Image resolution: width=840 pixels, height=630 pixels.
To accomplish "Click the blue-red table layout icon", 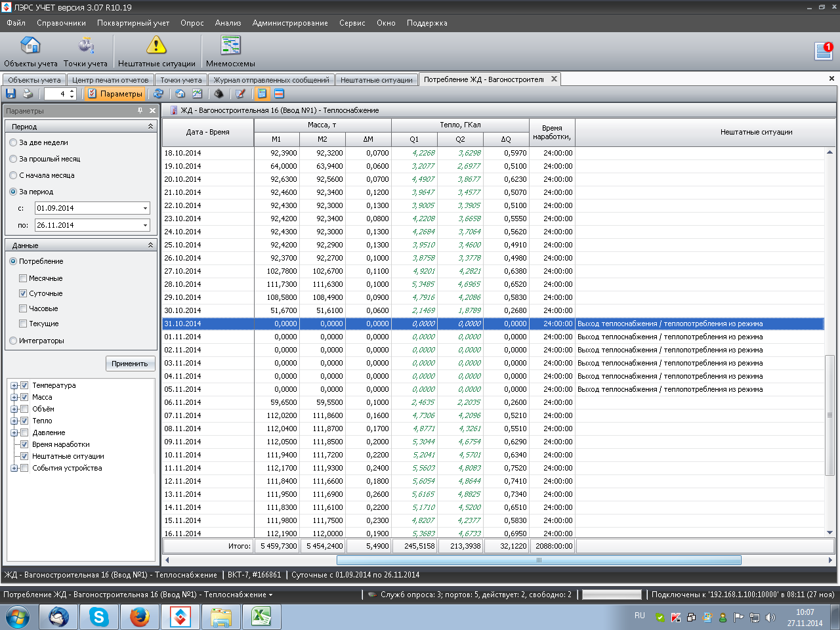I will 279,94.
